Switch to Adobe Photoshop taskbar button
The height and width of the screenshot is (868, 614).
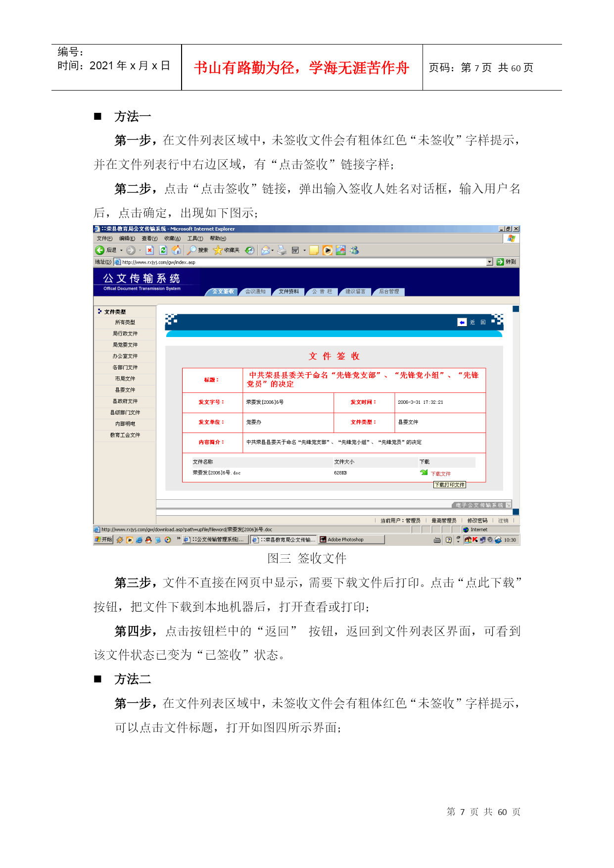pos(351,540)
